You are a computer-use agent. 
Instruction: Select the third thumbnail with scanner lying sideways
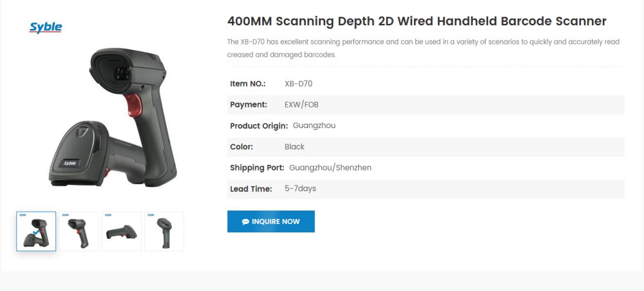(122, 231)
